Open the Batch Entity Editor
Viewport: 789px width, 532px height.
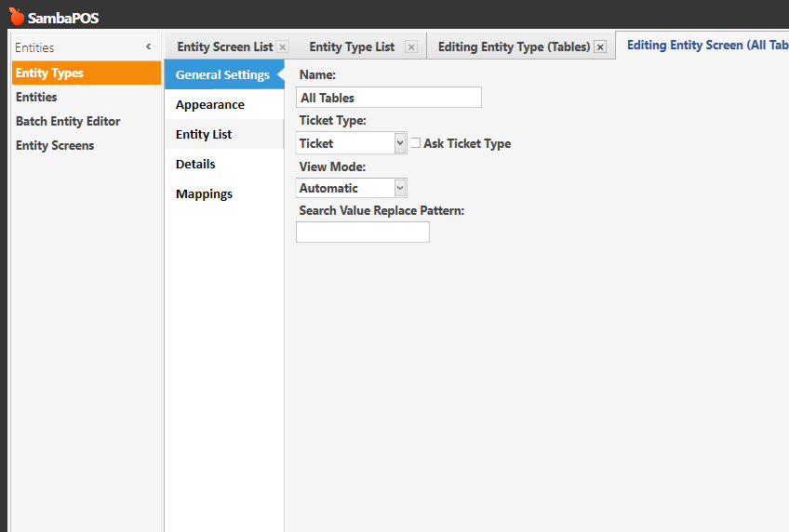[68, 122]
